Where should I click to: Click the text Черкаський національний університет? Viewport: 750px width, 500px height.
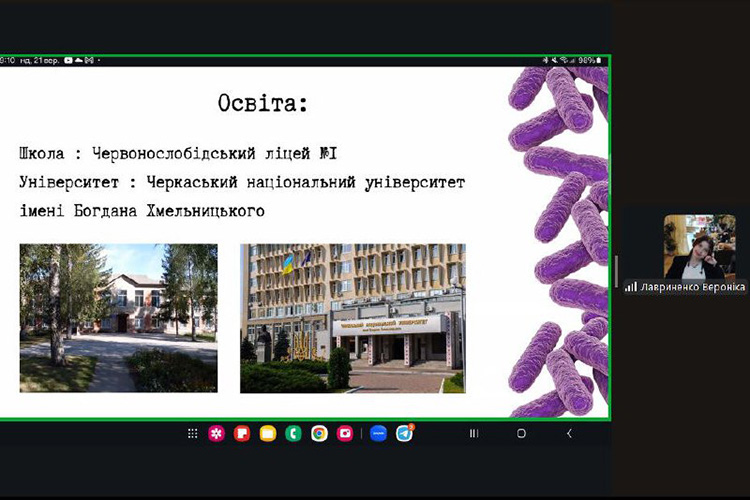click(306, 183)
